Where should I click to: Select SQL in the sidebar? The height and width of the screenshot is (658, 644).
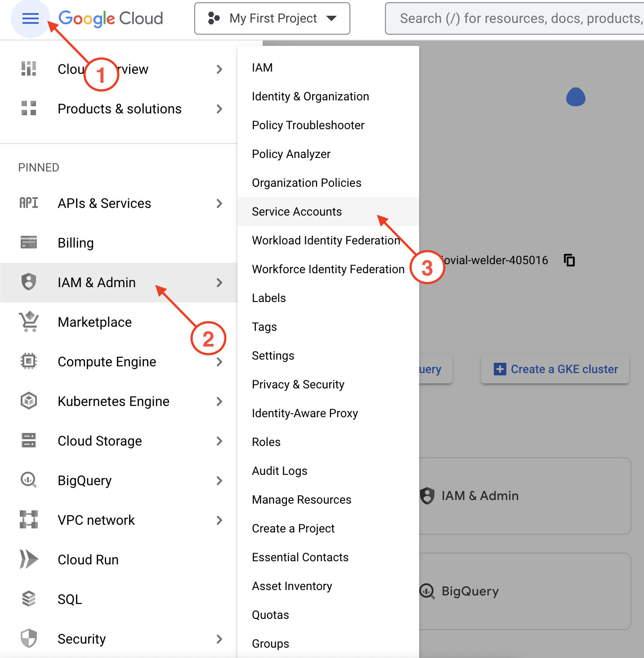(x=119, y=599)
